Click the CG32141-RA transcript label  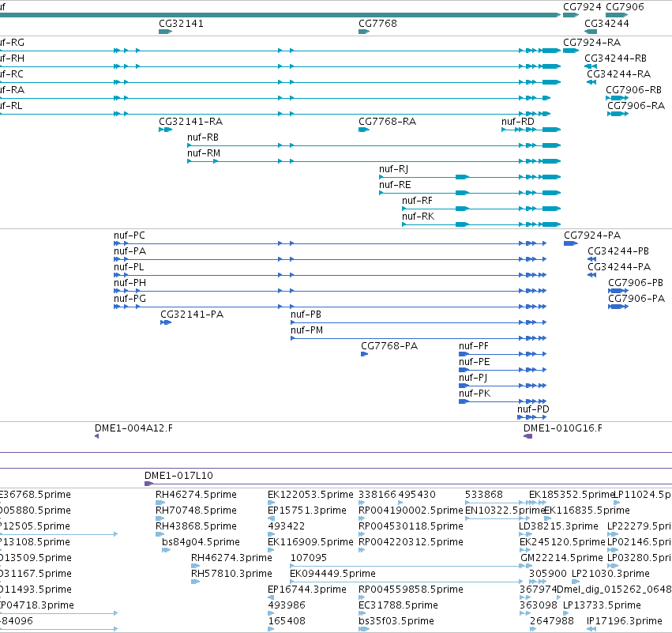pyautogui.click(x=191, y=122)
